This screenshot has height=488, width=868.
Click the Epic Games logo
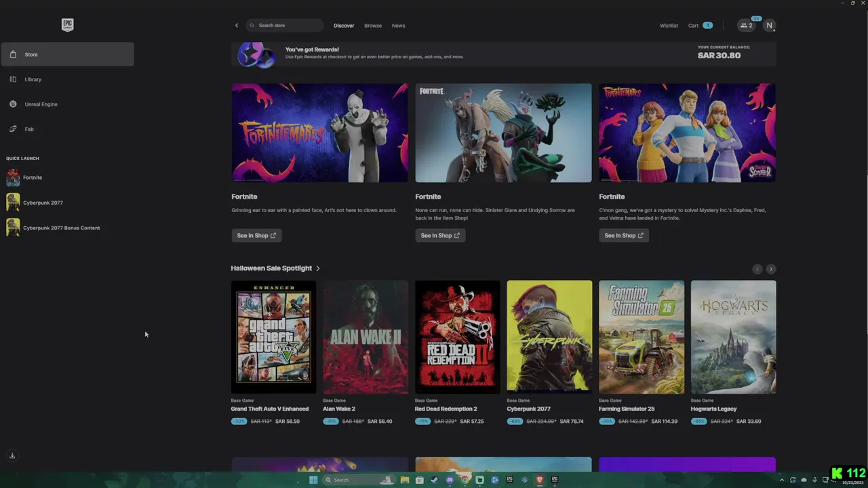click(x=67, y=25)
